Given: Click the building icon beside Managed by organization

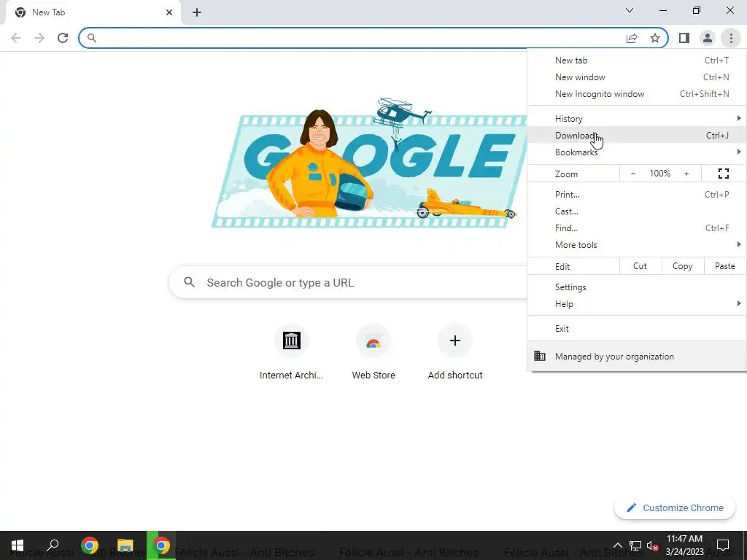Looking at the screenshot, I should click(540, 356).
